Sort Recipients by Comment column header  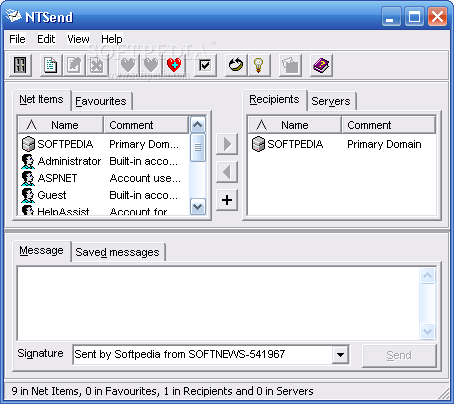click(x=389, y=125)
